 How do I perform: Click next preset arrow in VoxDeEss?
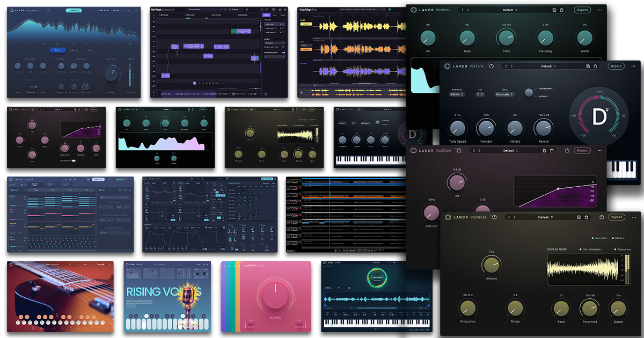coord(514,217)
